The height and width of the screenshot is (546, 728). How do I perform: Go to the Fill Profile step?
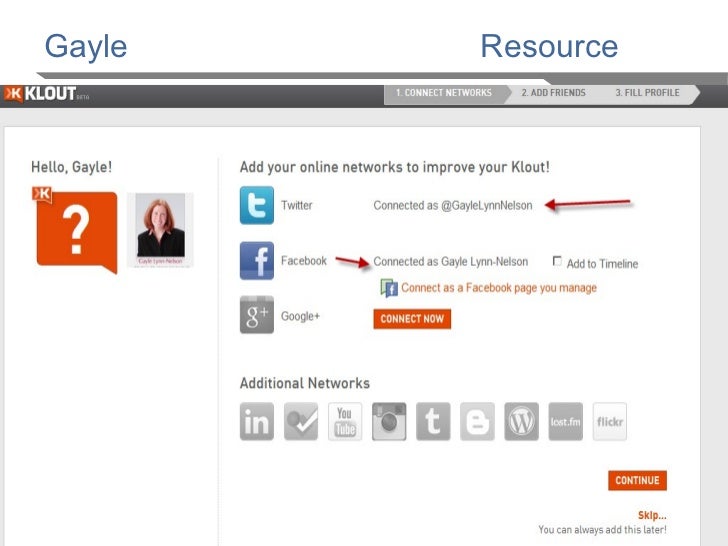pyautogui.click(x=647, y=93)
